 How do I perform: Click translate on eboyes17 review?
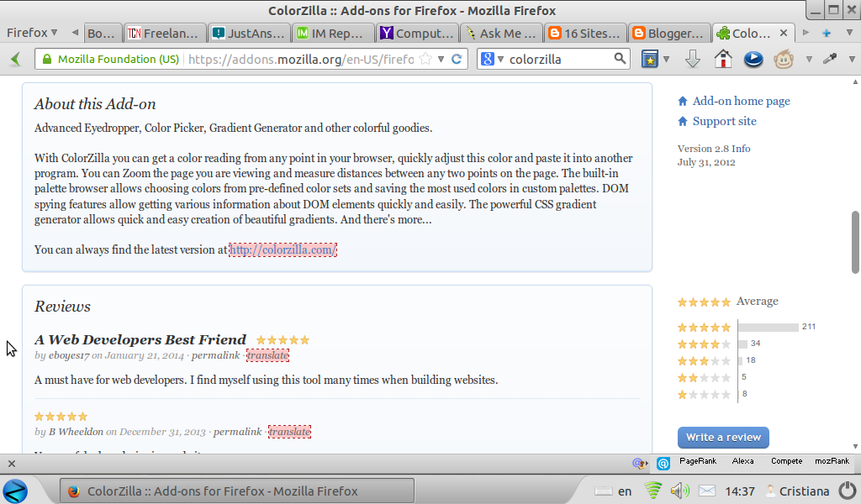268,355
